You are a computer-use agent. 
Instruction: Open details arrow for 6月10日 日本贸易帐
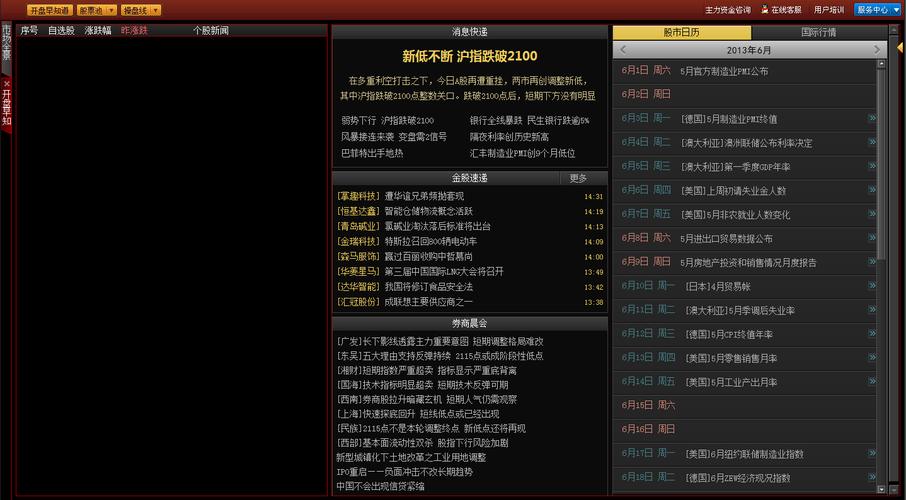pyautogui.click(x=872, y=285)
